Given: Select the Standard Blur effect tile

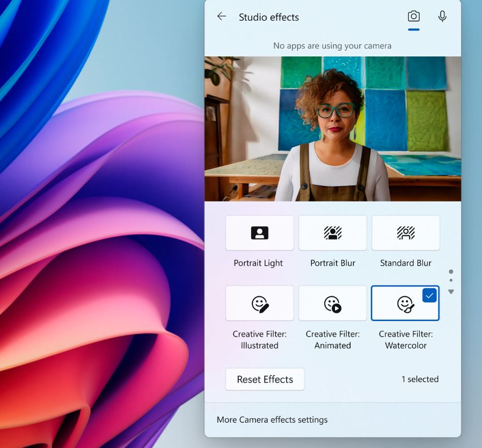Looking at the screenshot, I should click(x=405, y=233).
